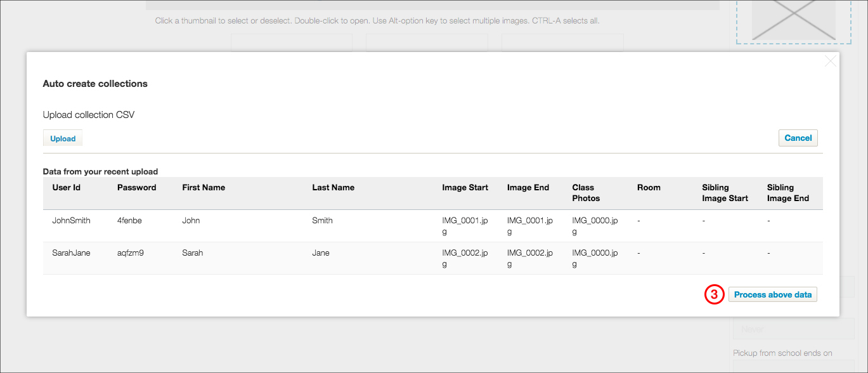Image resolution: width=868 pixels, height=373 pixels.
Task: Cancel the CSV upload
Action: pos(798,138)
